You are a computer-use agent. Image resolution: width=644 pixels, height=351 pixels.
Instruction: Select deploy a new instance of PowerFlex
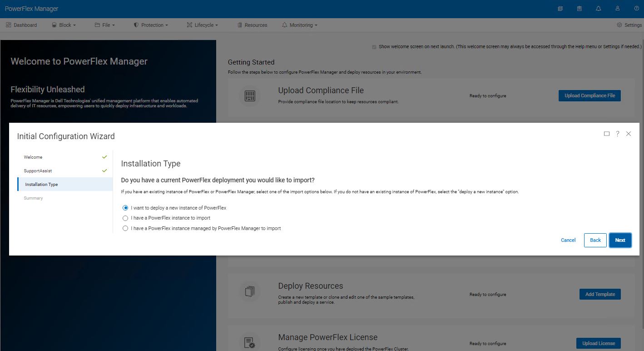(x=125, y=208)
